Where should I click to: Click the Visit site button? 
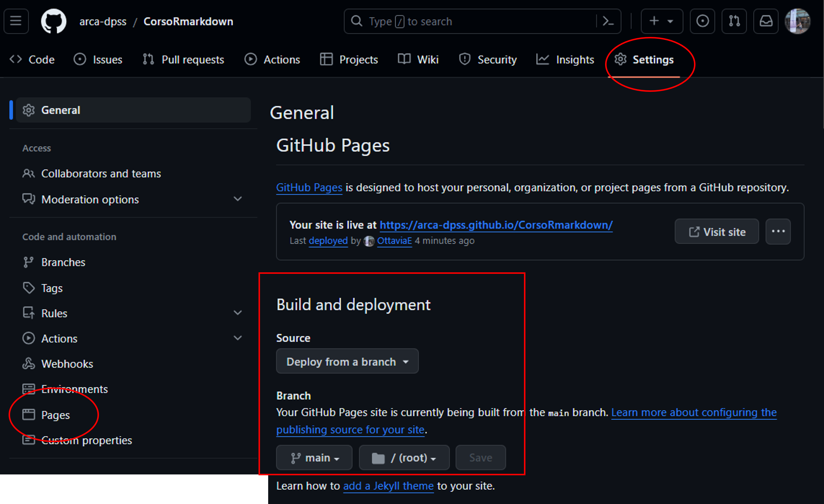[x=717, y=231]
